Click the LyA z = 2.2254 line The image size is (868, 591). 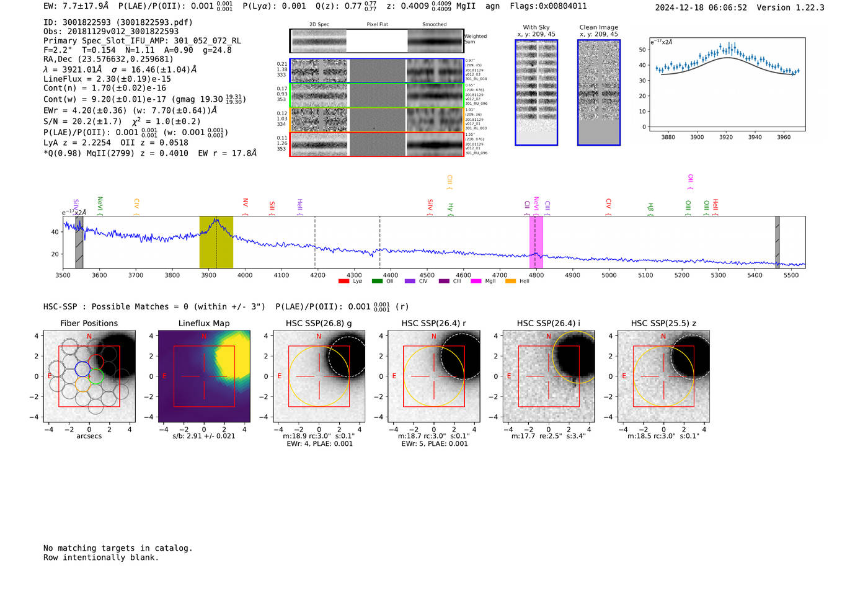77,143
